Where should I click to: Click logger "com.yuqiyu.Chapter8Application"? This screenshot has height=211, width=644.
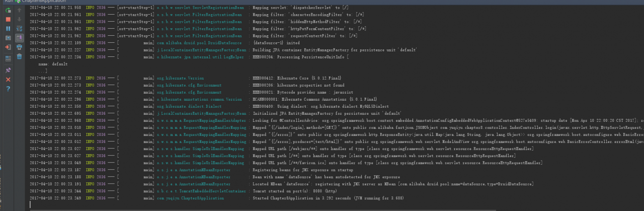(191, 198)
